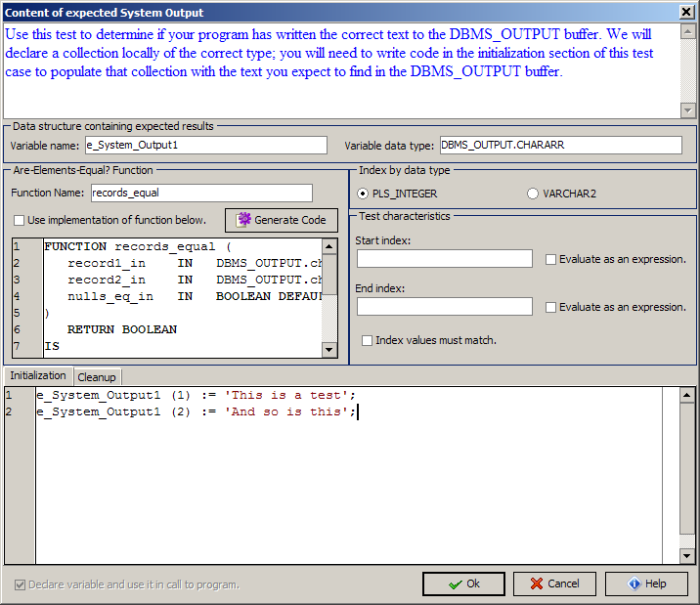Enable use implementation of function below
This screenshot has height=605, width=700.
click(x=19, y=220)
